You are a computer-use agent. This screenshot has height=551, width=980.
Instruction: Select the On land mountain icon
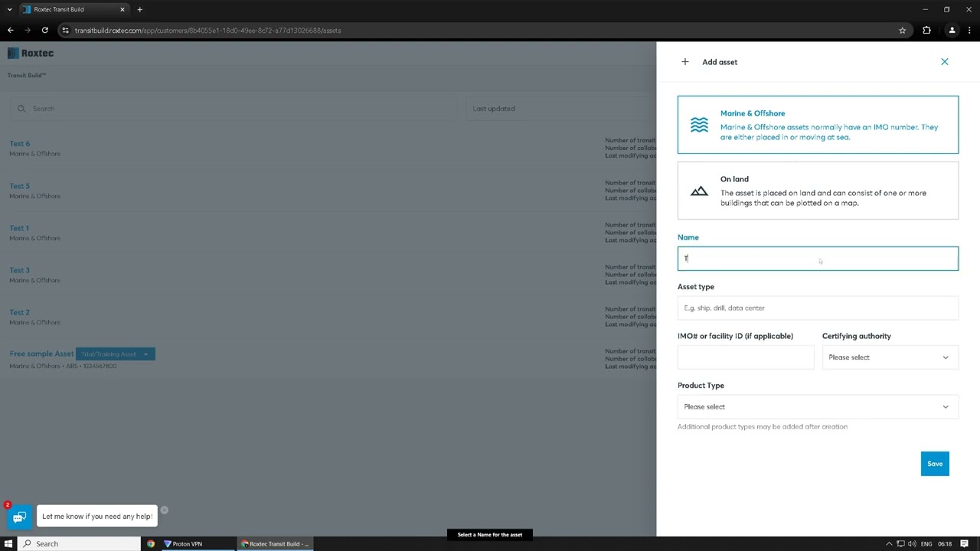(699, 191)
